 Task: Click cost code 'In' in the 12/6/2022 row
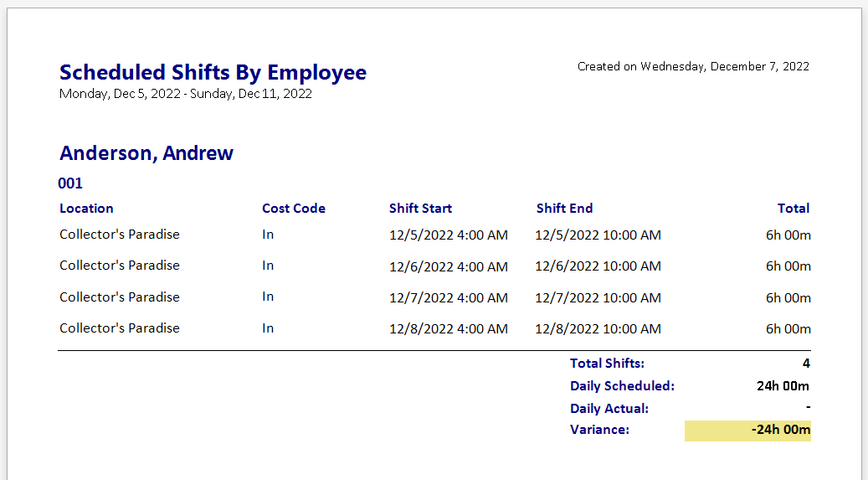click(x=268, y=266)
